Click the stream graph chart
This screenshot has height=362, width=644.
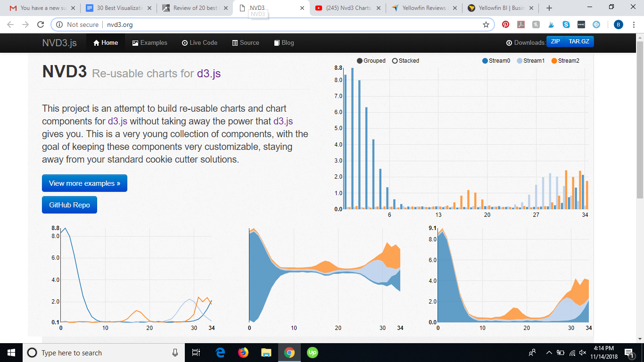(x=324, y=278)
